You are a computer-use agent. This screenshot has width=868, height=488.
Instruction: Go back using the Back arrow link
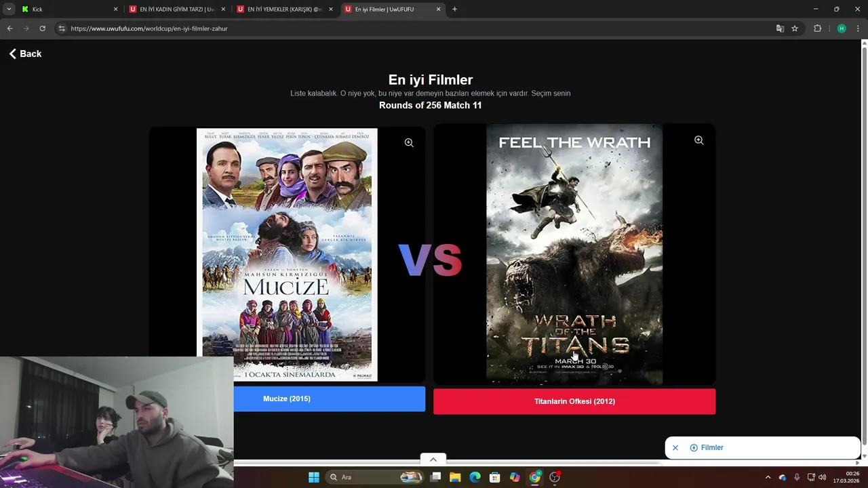click(x=25, y=54)
